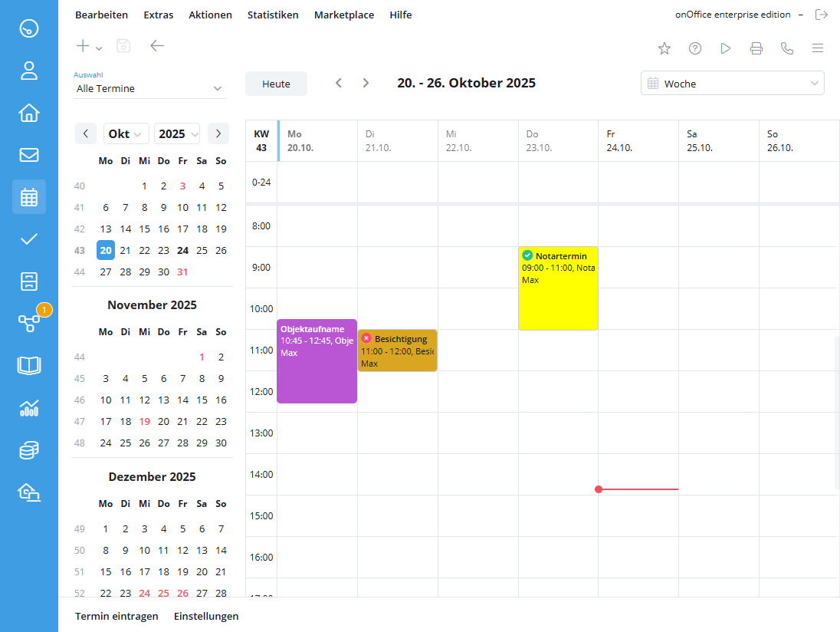Click the phone icon in toolbar
The image size is (840, 632).
tap(787, 48)
